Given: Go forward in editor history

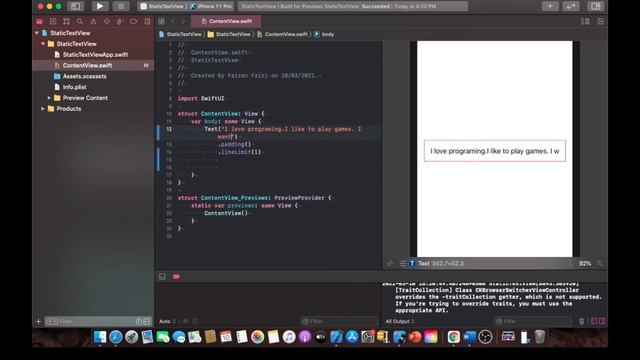Looking at the screenshot, I should pyautogui.click(x=183, y=21).
